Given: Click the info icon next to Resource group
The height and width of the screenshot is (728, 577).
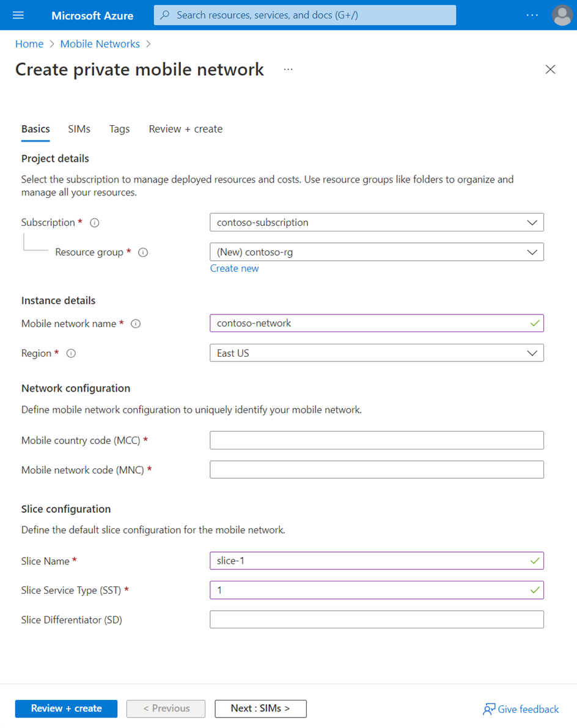Looking at the screenshot, I should 142,252.
